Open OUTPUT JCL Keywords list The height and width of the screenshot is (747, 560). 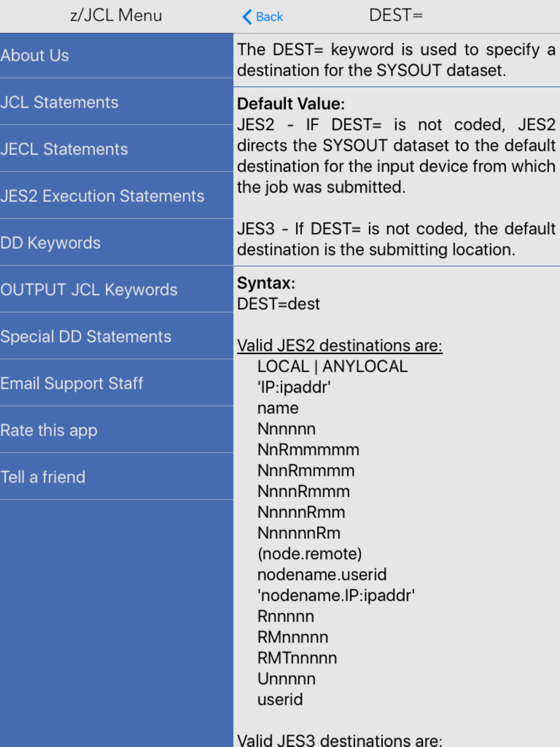click(x=89, y=290)
